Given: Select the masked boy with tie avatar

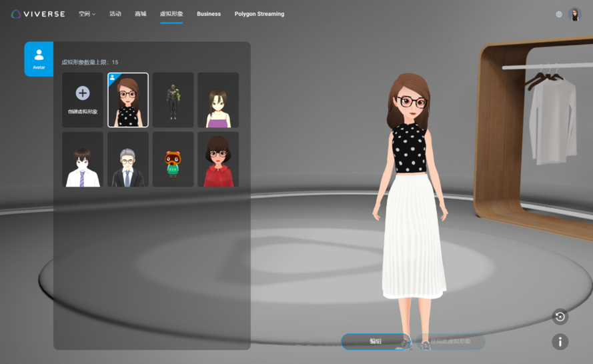Looking at the screenshot, I should (x=83, y=159).
